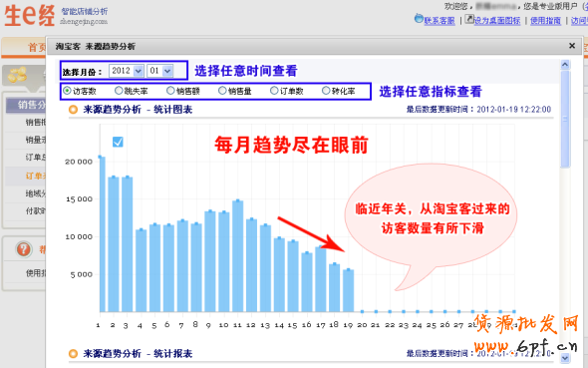Open the 首页 tab
Viewport: 588px width, 368px height.
pyautogui.click(x=37, y=47)
